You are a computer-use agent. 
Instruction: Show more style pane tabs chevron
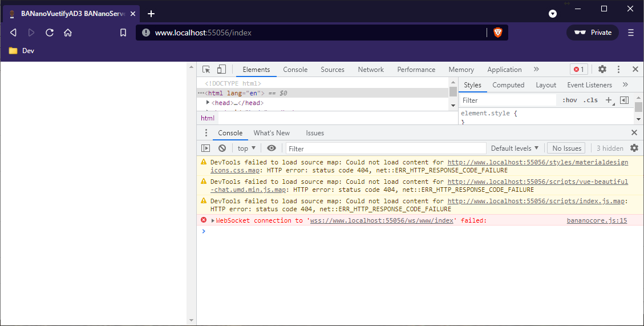(625, 84)
